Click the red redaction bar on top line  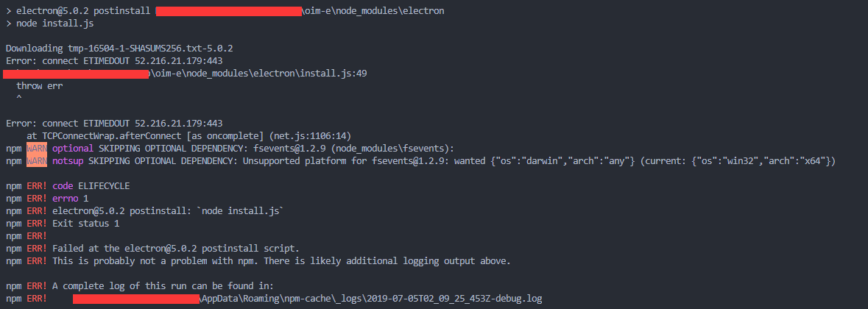click(229, 11)
